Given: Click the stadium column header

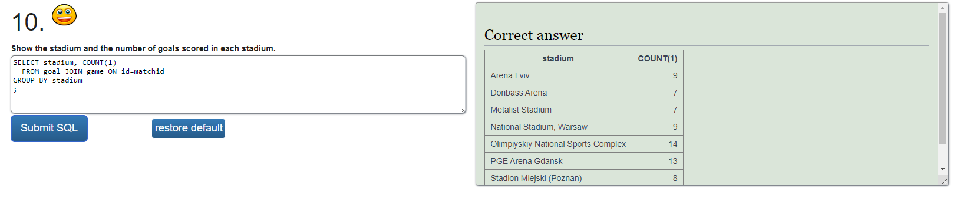Looking at the screenshot, I should [x=558, y=58].
